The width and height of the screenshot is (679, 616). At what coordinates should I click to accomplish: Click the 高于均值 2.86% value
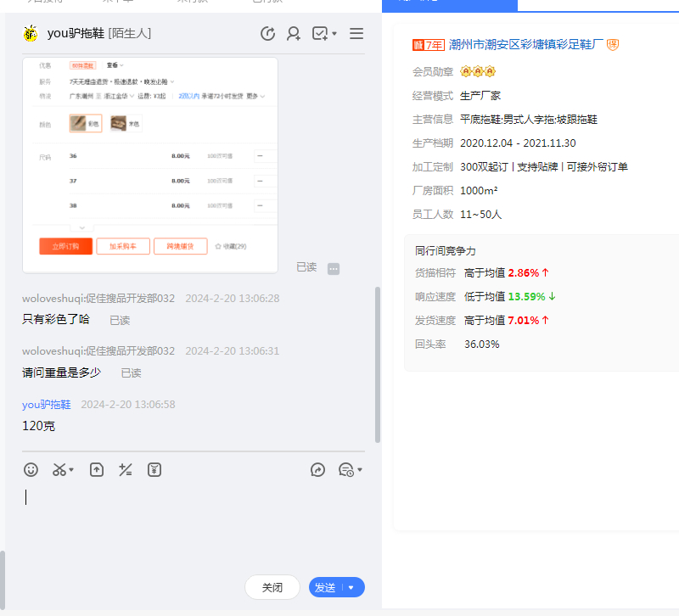point(507,272)
